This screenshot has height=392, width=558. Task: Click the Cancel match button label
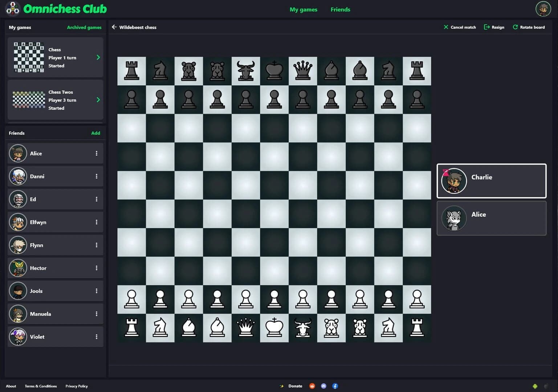tap(463, 27)
